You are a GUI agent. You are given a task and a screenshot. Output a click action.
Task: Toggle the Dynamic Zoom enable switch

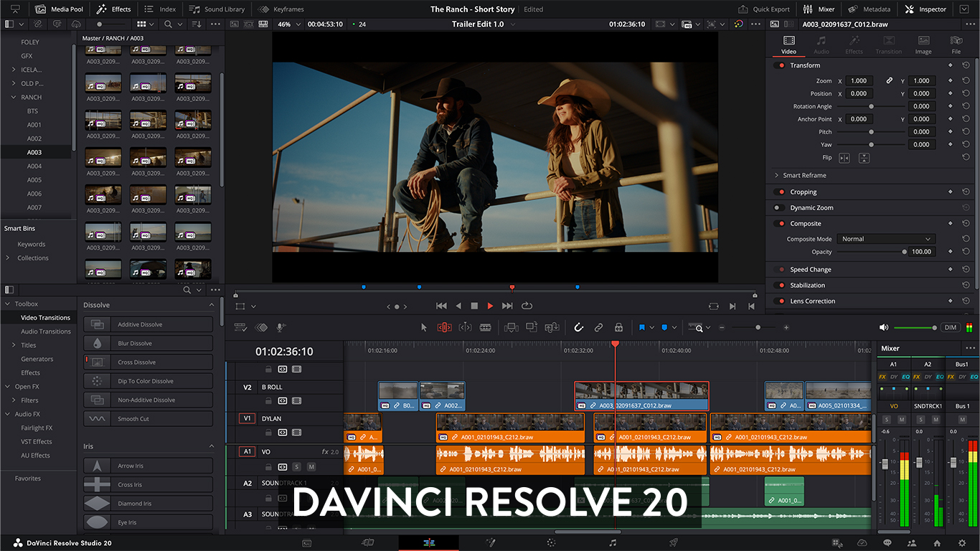[780, 208]
